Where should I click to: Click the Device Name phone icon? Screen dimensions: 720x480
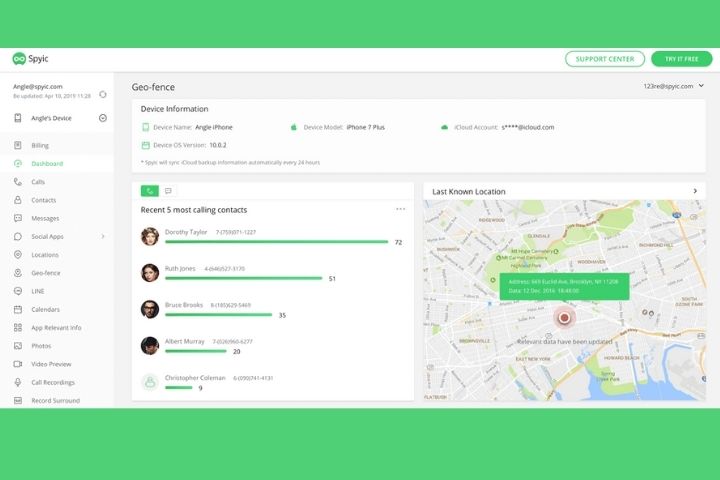[x=146, y=127]
